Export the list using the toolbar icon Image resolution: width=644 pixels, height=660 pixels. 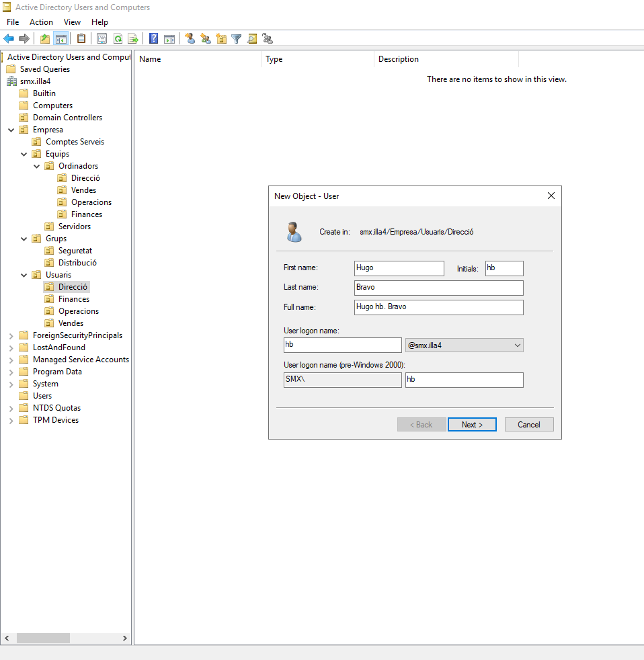tap(133, 38)
